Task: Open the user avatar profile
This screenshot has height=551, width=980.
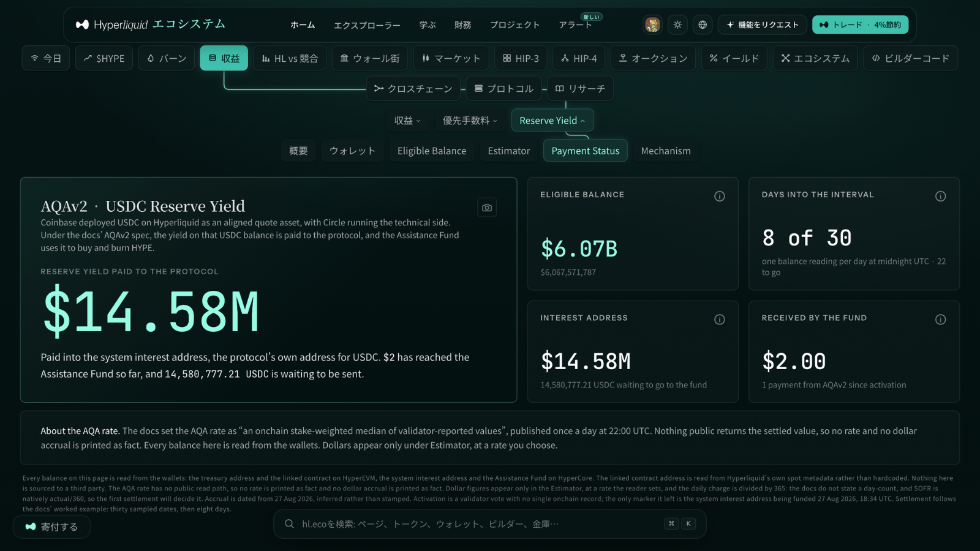Action: click(x=652, y=24)
